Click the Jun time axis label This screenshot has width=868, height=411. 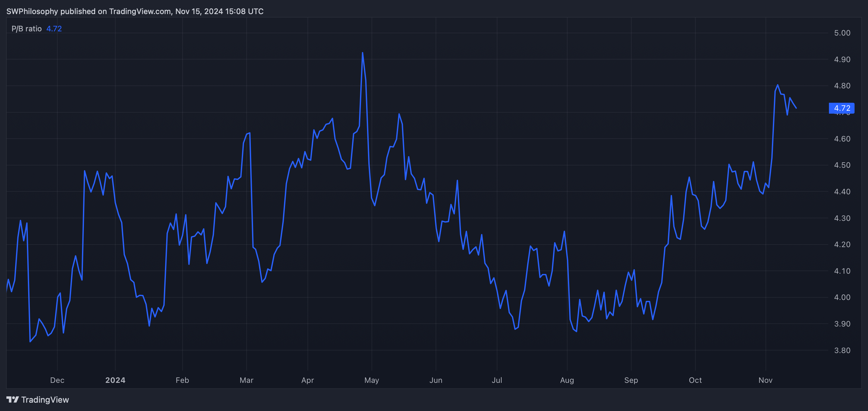(436, 380)
